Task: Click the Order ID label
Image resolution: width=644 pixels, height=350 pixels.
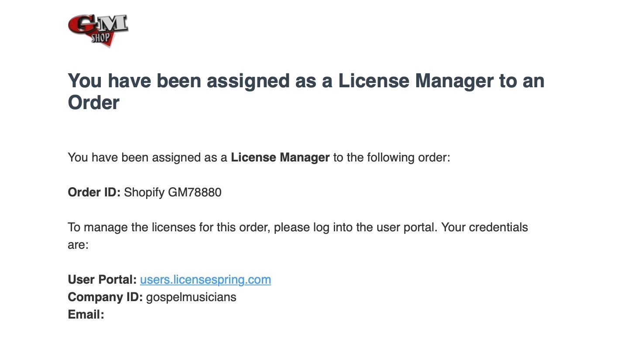Action: [x=94, y=192]
